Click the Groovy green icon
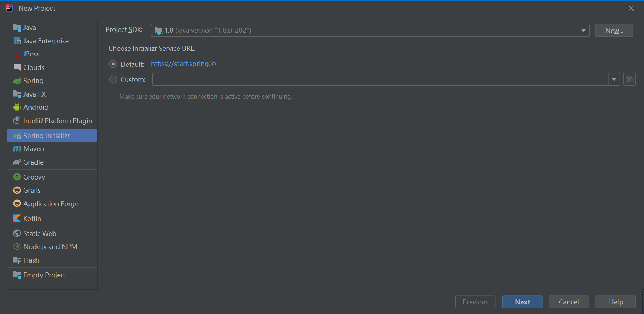Image resolution: width=644 pixels, height=314 pixels. 17,177
